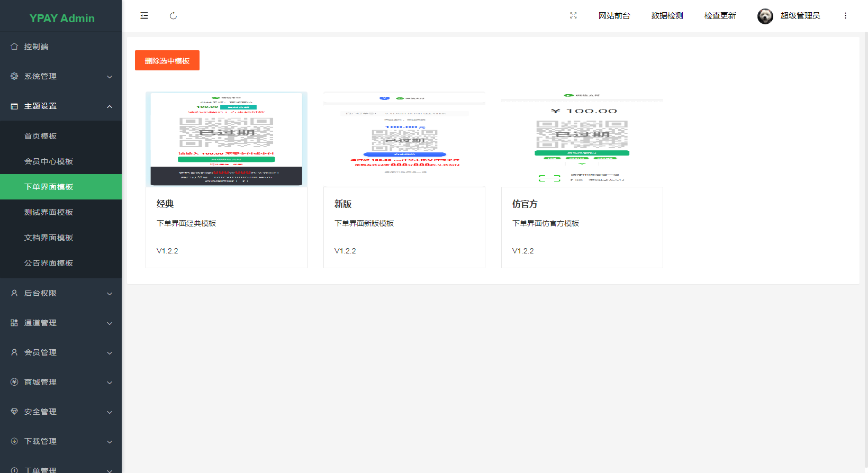The width and height of the screenshot is (868, 473).
Task: Choose the 仿官方 template preview image
Action: (582, 139)
